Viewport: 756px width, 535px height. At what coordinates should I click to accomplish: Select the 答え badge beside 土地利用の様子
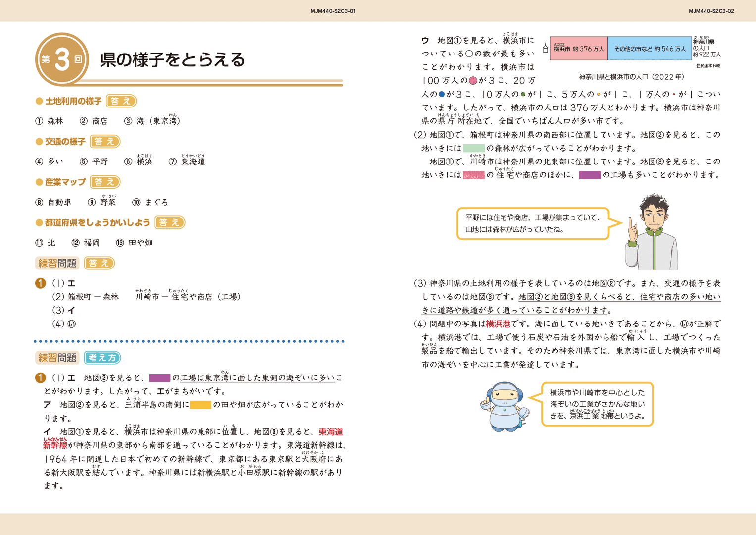click(121, 101)
